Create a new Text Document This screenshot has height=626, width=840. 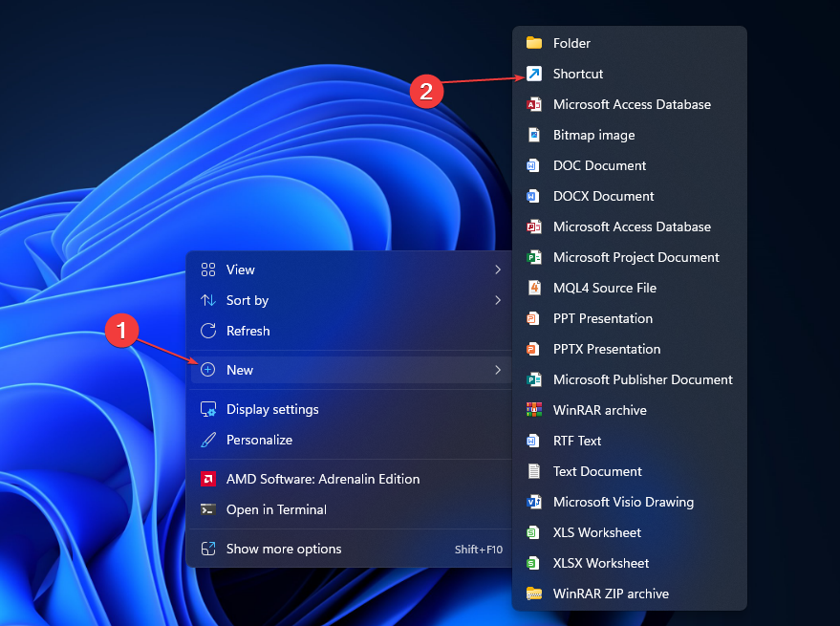click(x=596, y=471)
